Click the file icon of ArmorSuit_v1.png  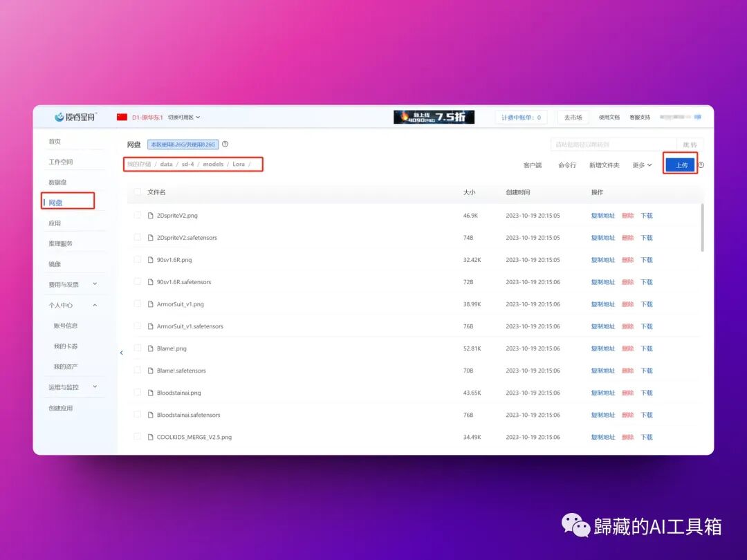pyautogui.click(x=151, y=304)
